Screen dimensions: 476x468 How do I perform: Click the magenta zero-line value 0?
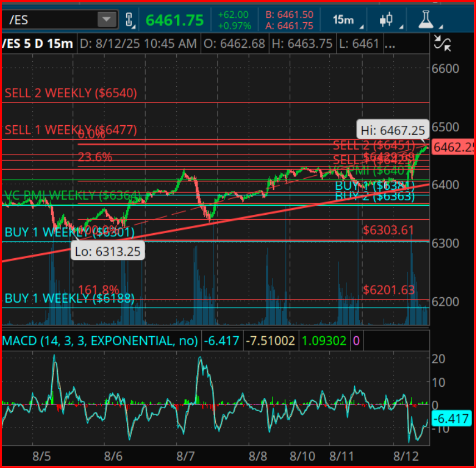point(356,341)
